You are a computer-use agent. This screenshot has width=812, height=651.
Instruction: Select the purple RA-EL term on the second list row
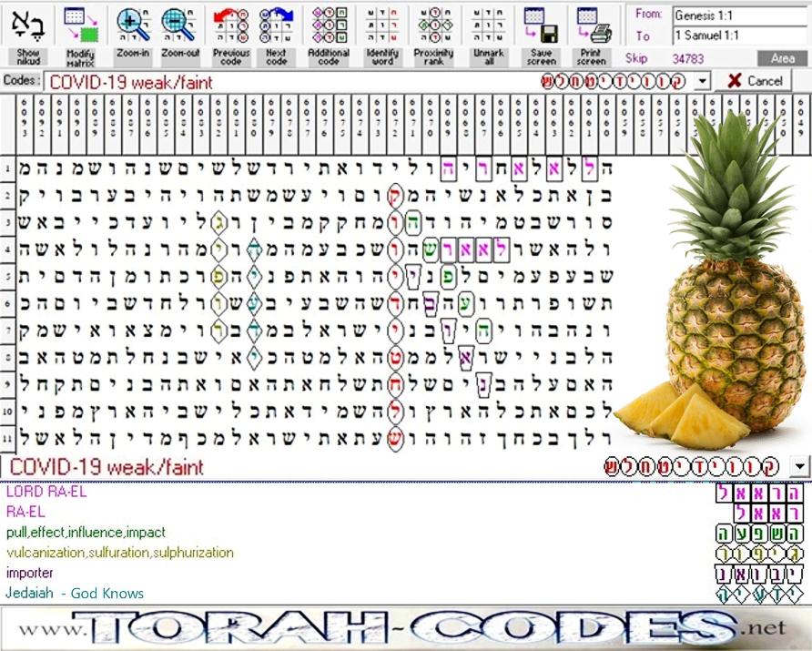click(x=25, y=513)
